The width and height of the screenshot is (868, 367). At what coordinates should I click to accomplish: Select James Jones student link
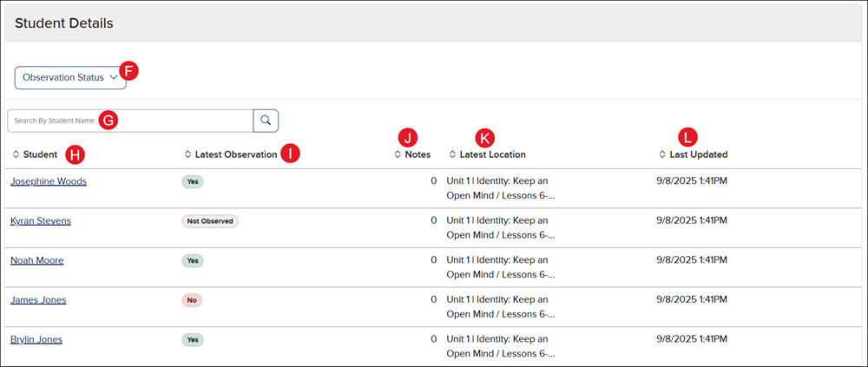pyautogui.click(x=38, y=300)
